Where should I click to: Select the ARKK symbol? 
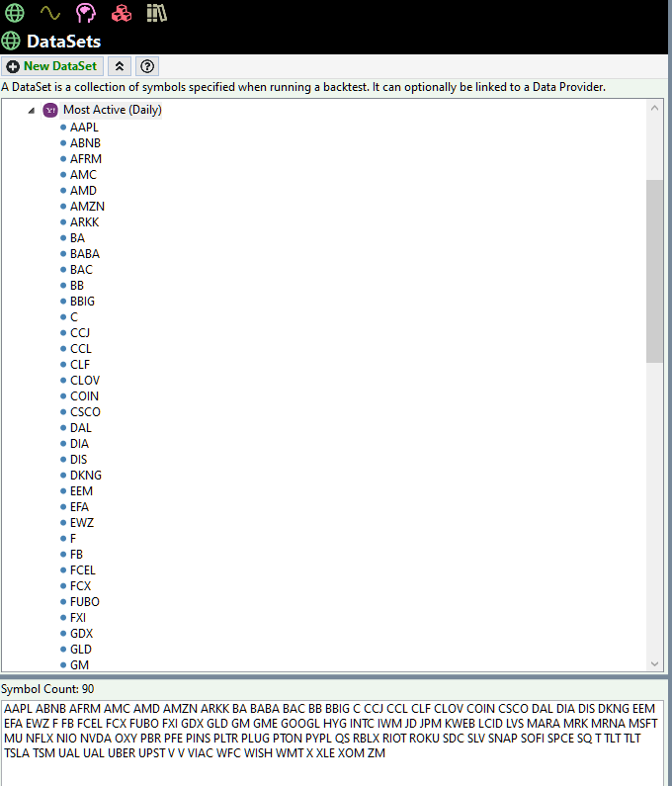click(x=85, y=222)
